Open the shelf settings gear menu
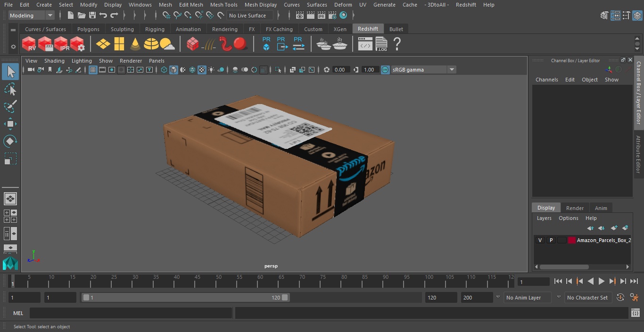This screenshot has width=644, height=332. tap(13, 47)
